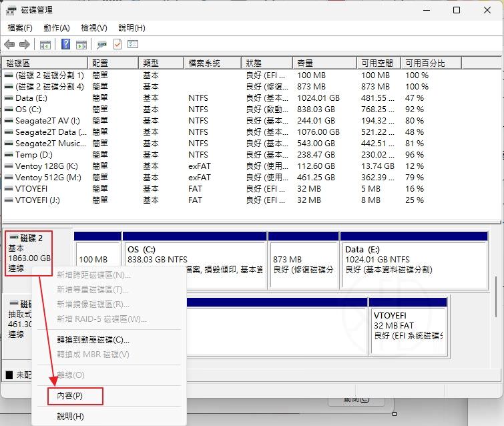504x426 pixels.
Task: Select the Seagate2T Data volume name
Action: [51, 132]
